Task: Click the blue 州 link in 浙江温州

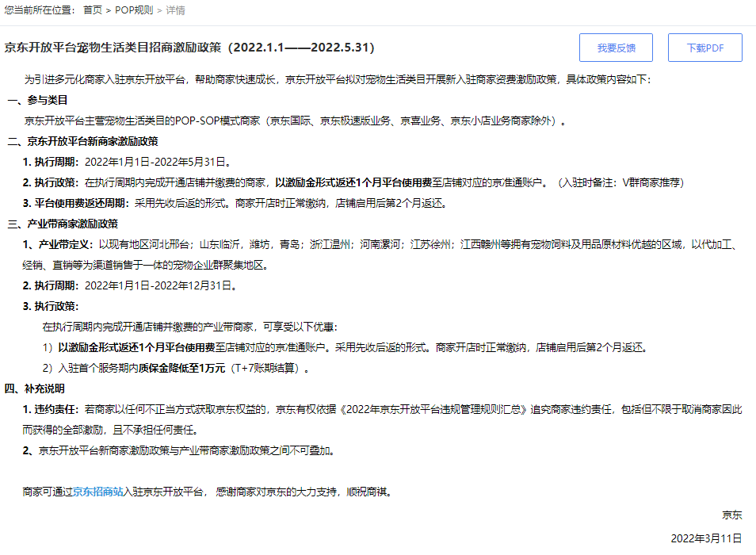Action: (346, 244)
